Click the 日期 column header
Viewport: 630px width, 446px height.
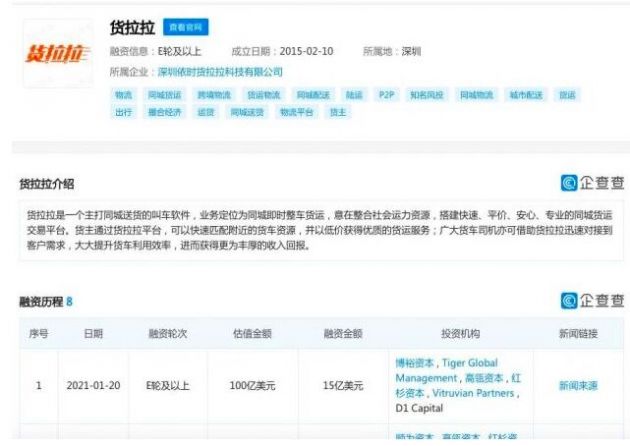[93, 333]
